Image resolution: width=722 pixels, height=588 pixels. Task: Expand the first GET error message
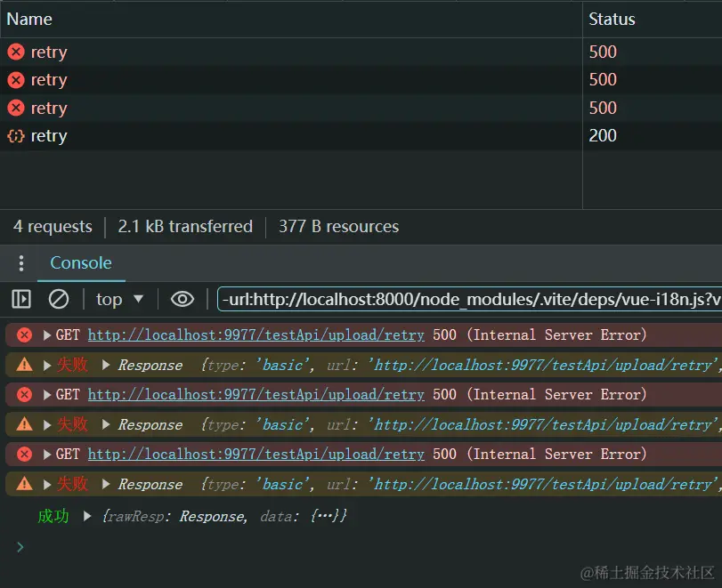point(46,335)
